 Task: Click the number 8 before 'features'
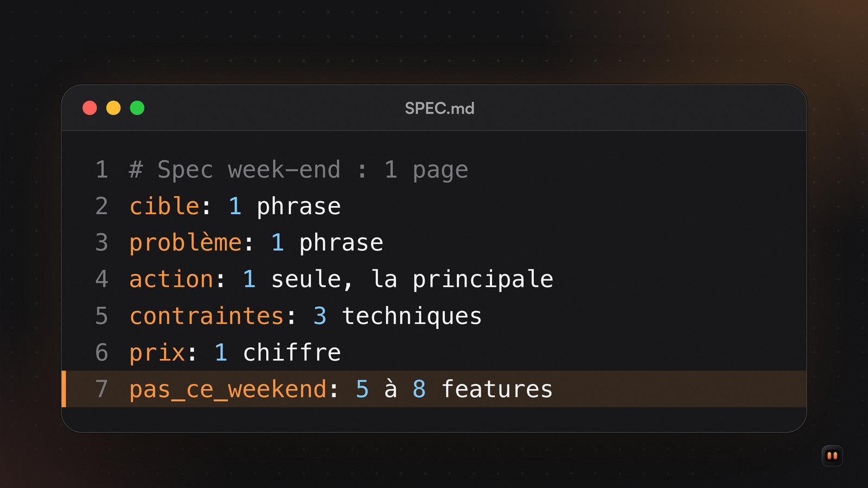419,389
